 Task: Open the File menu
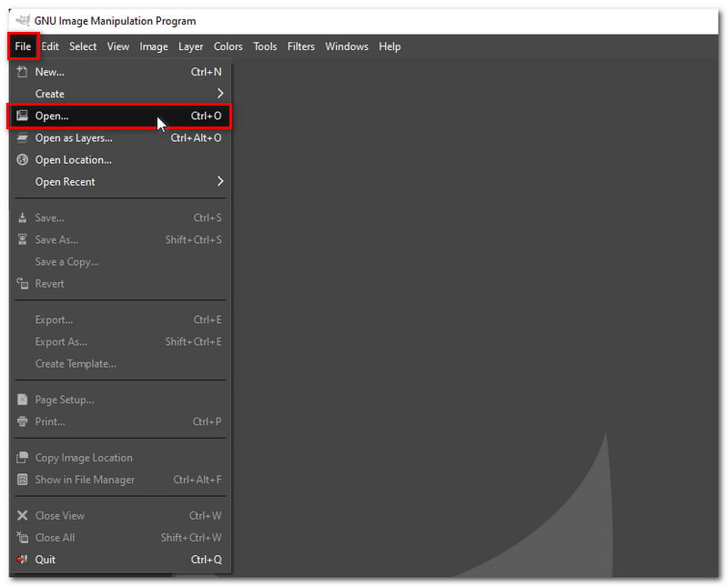pos(23,46)
